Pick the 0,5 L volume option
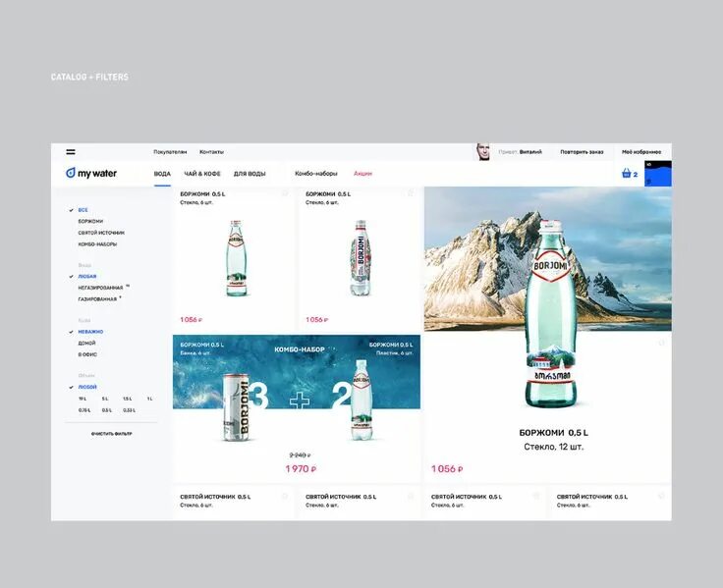 (107, 410)
